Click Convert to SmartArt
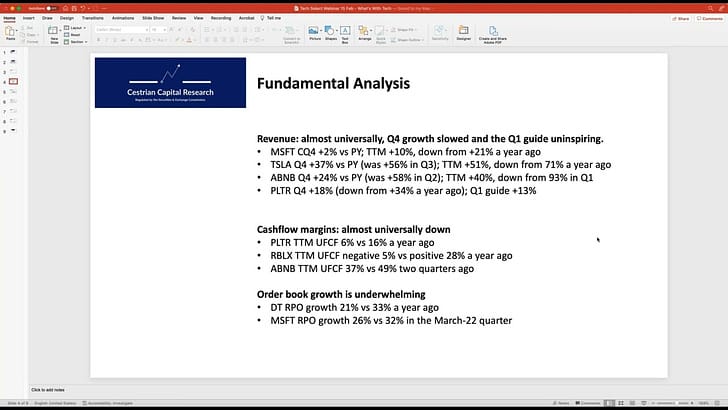Viewport: 728px width, 410px height. coord(292,35)
